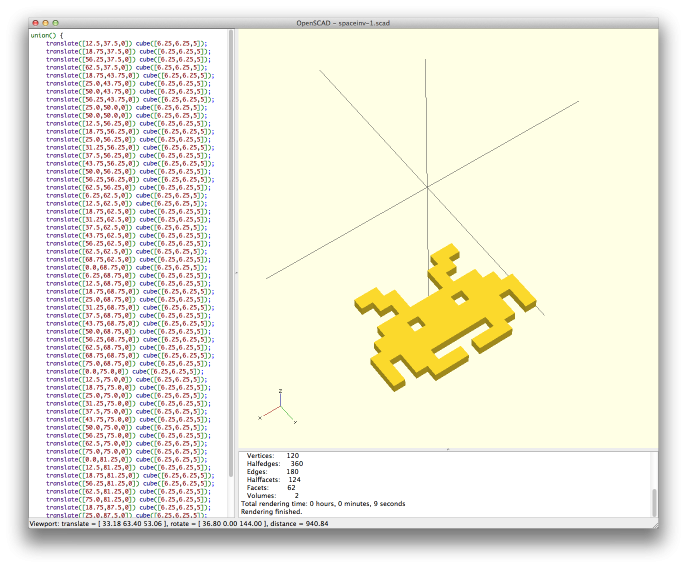Click line 'translate([56.25,75.0,0])'
687x568 pixels.
tap(128, 436)
